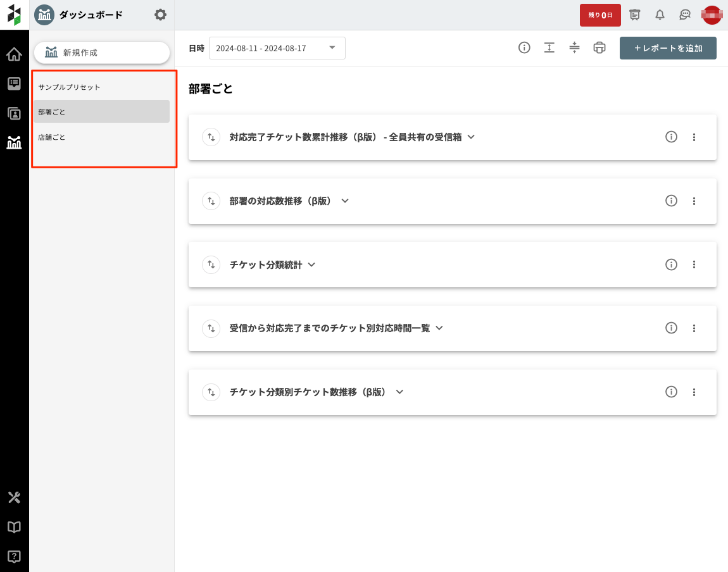Click the printer icon in toolbar
The height and width of the screenshot is (572, 728).
599,48
